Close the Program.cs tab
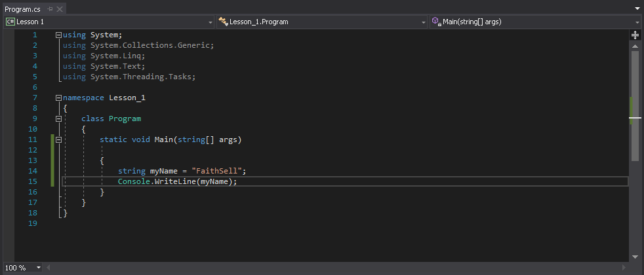 point(60,9)
